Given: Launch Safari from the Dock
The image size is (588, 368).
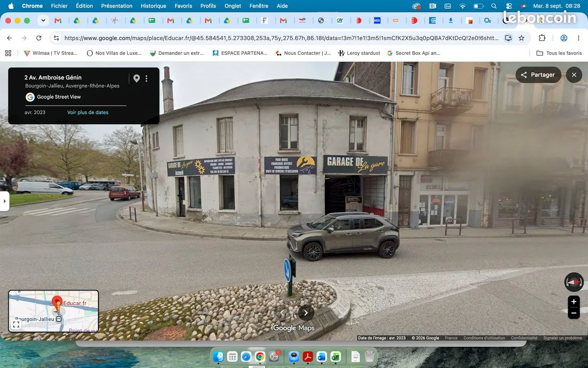Looking at the screenshot, I should click(x=246, y=357).
